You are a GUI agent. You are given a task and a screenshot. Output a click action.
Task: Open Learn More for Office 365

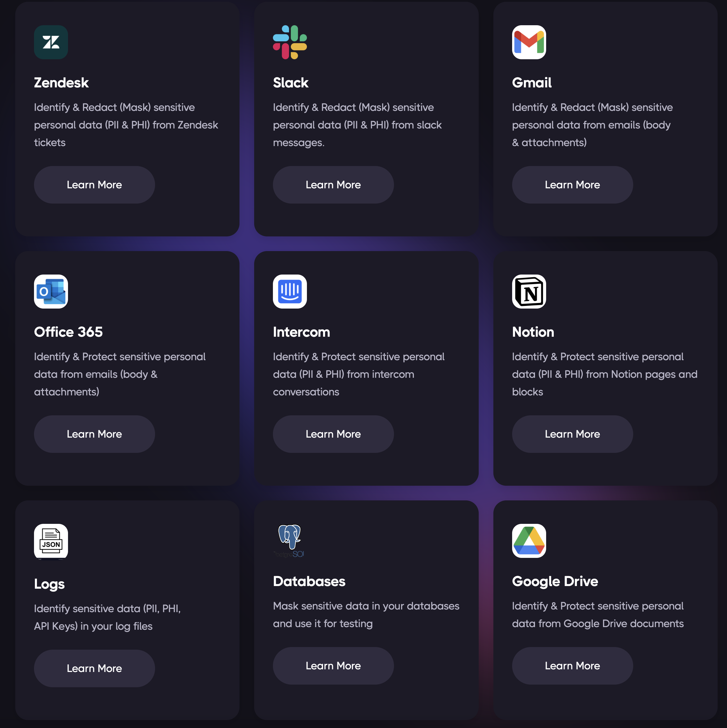(94, 434)
